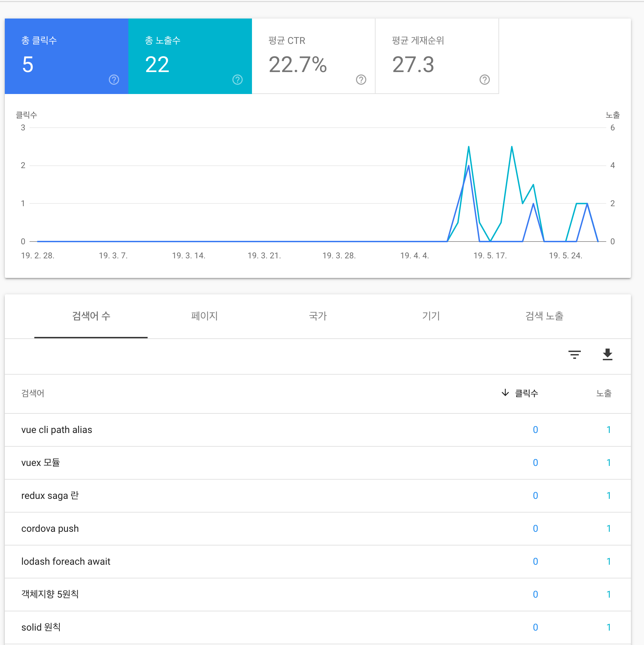Switch to the 페이지 tab
The width and height of the screenshot is (644, 645).
pos(204,316)
